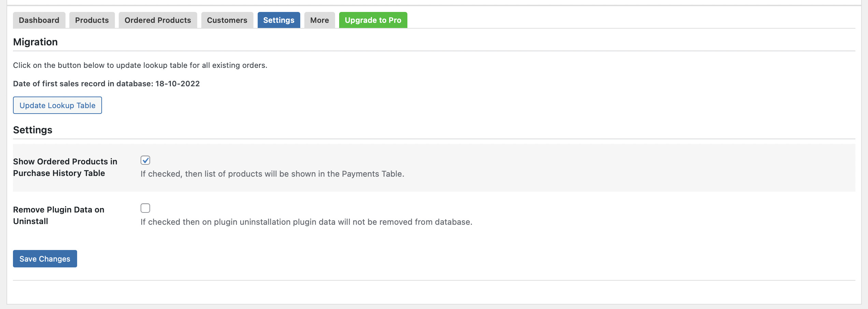Click the Show Ordered Products in Purchase History Table label

coord(65,167)
